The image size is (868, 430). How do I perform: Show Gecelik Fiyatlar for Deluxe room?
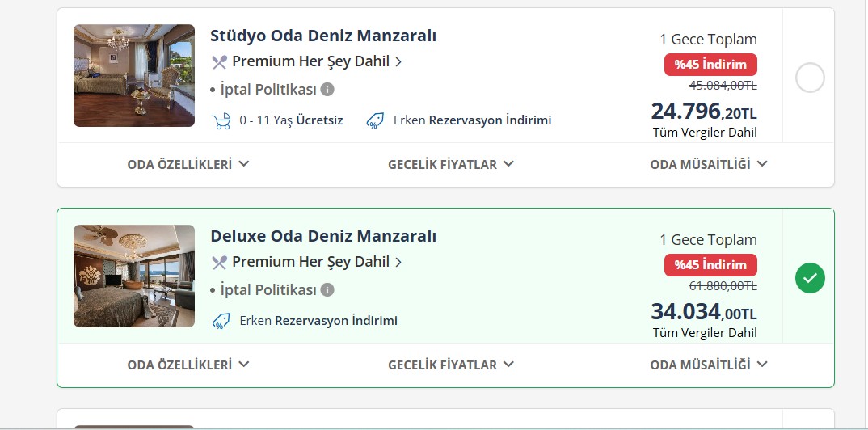451,365
